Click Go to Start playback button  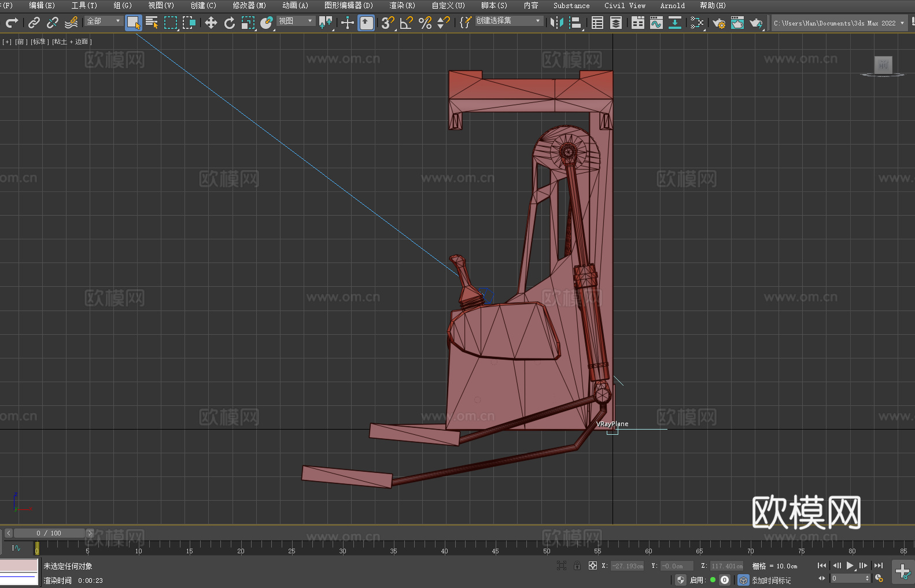coord(822,565)
